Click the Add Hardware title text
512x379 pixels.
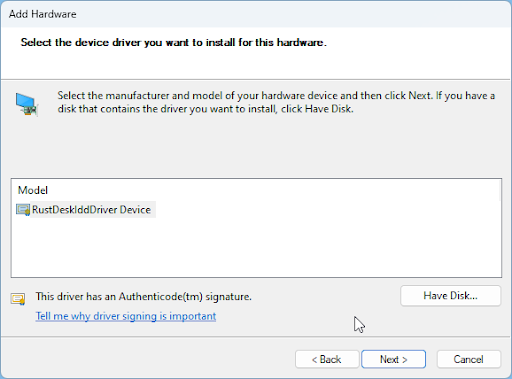click(x=43, y=14)
